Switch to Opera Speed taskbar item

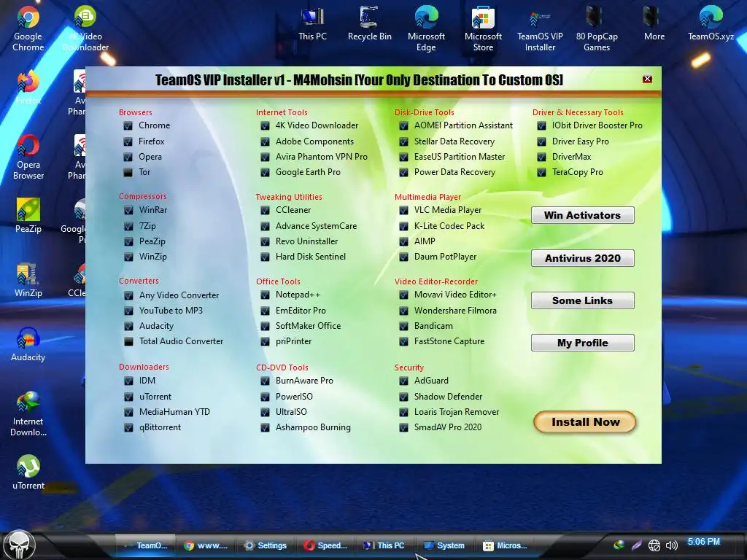pos(326,545)
